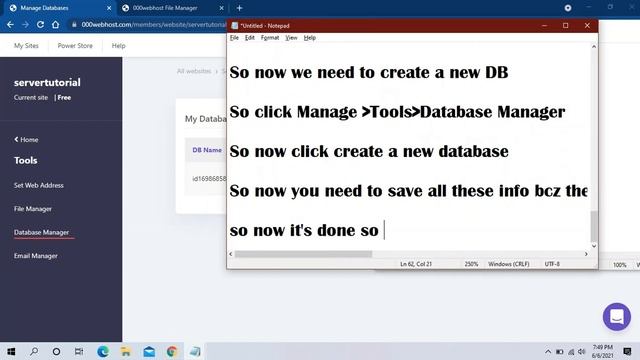This screenshot has height=360, width=640.
Task: Open the purple chat support bubble
Action: [617, 317]
